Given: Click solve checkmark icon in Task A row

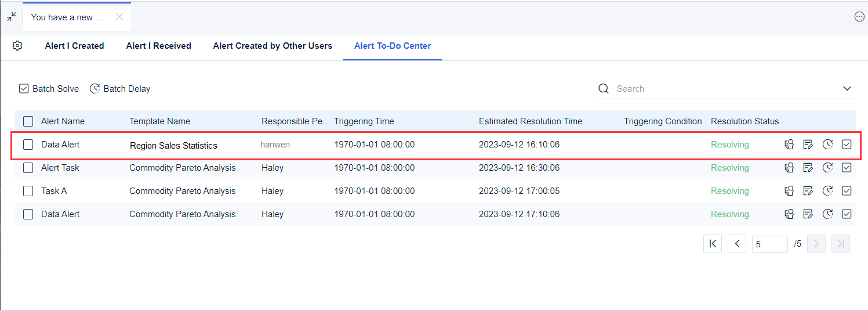Looking at the screenshot, I should coord(847,191).
